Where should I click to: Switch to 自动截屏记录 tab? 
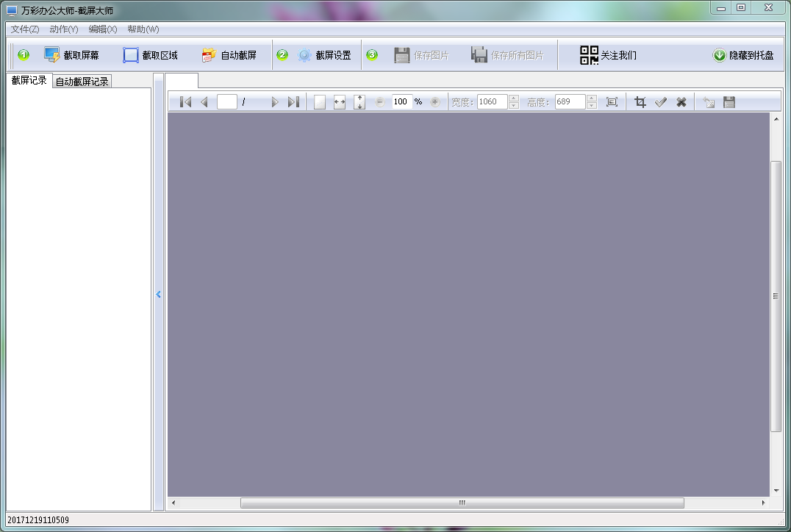[82, 82]
